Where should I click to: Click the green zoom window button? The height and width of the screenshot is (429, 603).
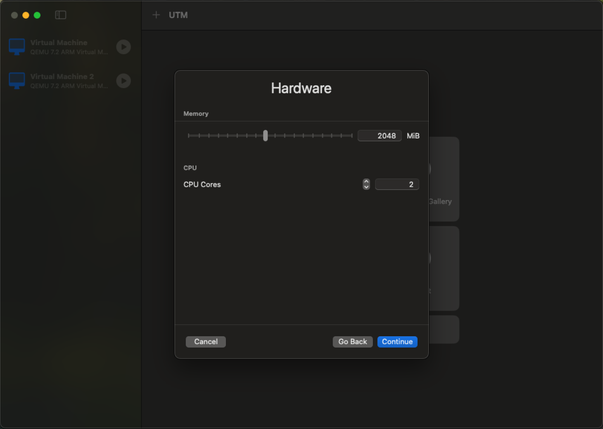point(37,15)
